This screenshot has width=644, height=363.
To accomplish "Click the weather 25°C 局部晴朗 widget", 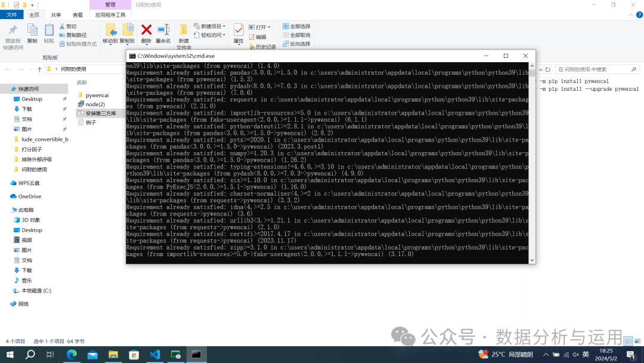I will click(x=506, y=355).
